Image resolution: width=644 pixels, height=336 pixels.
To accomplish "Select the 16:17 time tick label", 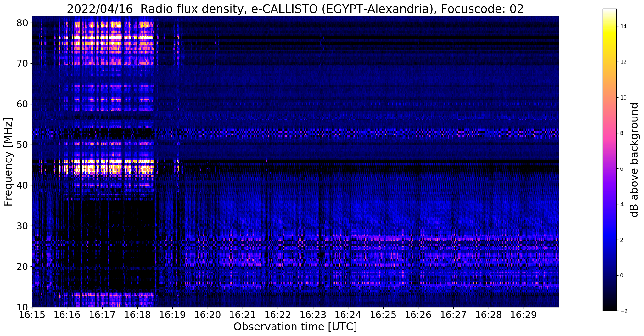I will 102,315.
